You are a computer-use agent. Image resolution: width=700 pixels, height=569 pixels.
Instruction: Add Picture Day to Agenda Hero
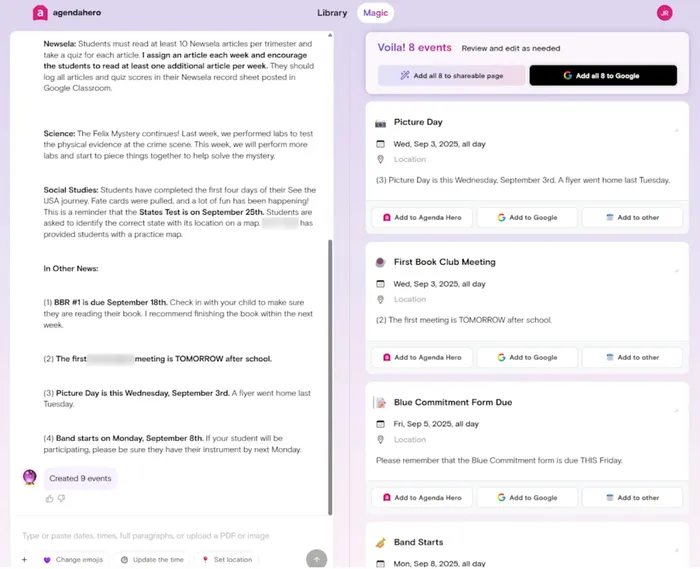(x=421, y=217)
